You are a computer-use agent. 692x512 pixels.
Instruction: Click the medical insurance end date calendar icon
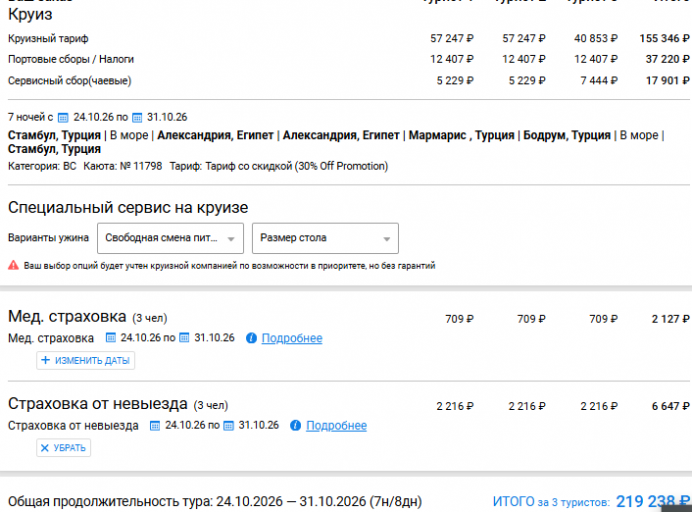point(184,338)
